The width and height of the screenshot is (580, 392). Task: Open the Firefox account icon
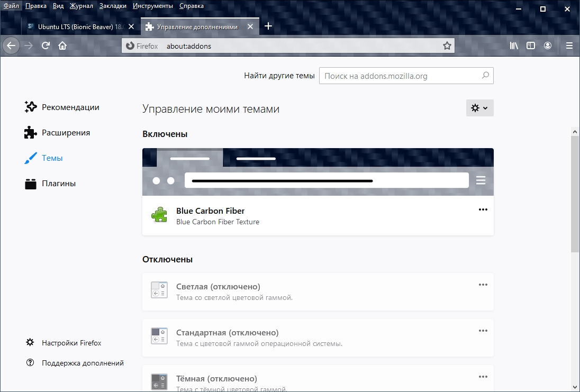548,45
